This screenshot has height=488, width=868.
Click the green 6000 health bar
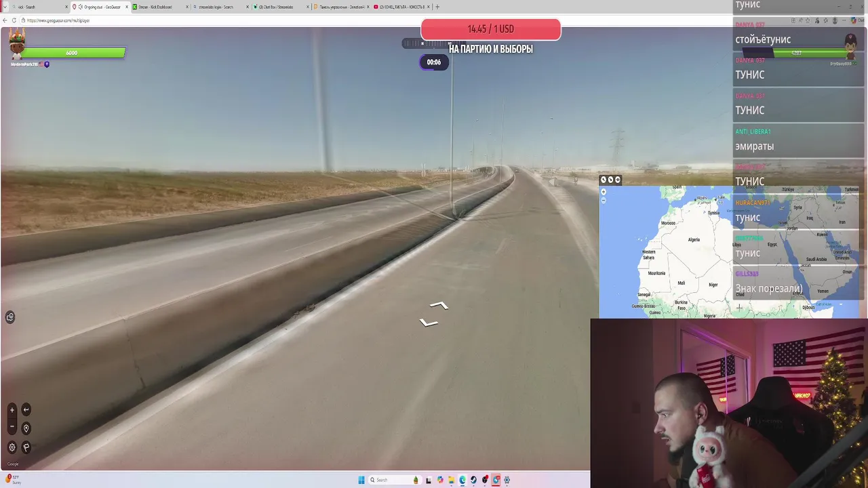click(73, 53)
